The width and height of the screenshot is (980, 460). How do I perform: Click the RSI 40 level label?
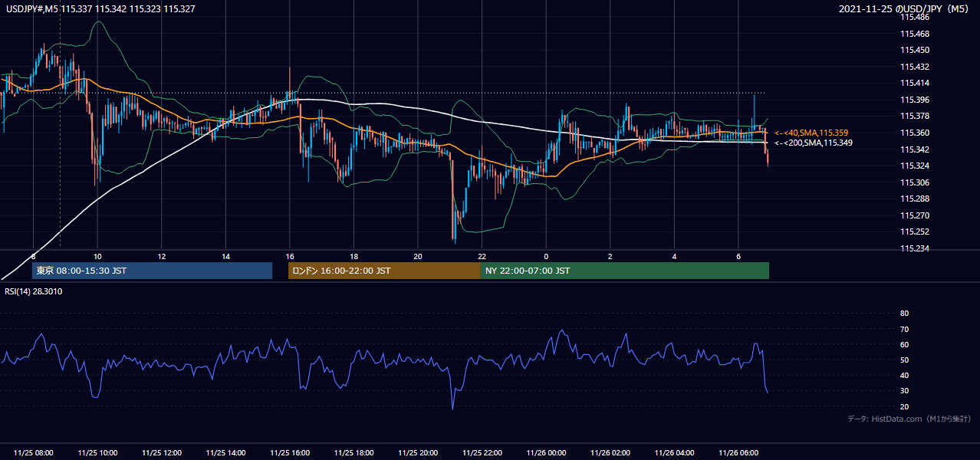[904, 375]
